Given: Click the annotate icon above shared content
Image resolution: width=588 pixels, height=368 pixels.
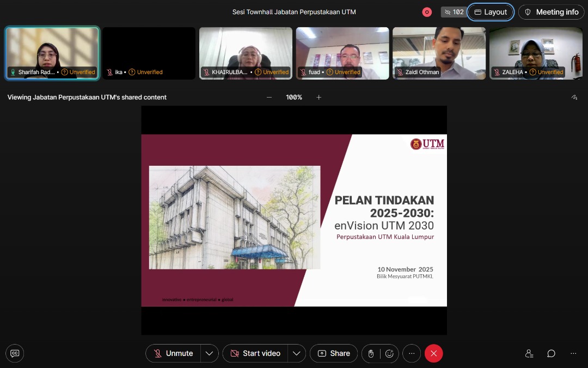Looking at the screenshot, I should pos(574,98).
